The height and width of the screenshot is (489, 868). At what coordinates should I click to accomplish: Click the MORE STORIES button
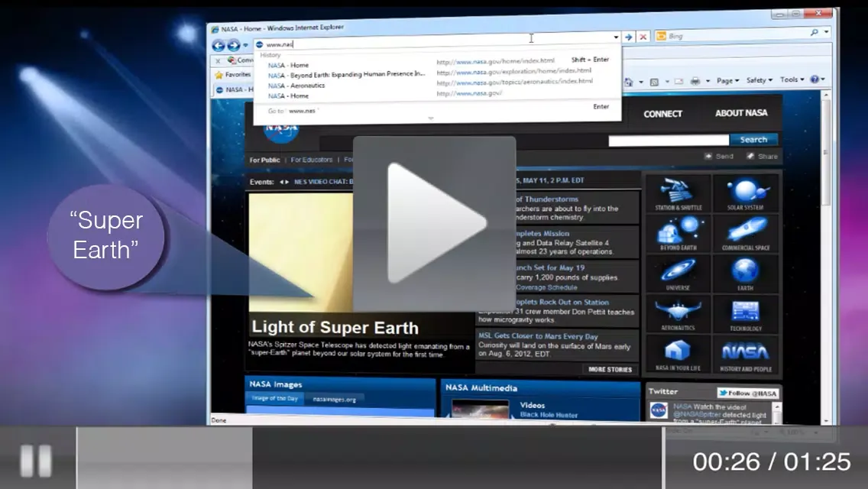pos(610,369)
